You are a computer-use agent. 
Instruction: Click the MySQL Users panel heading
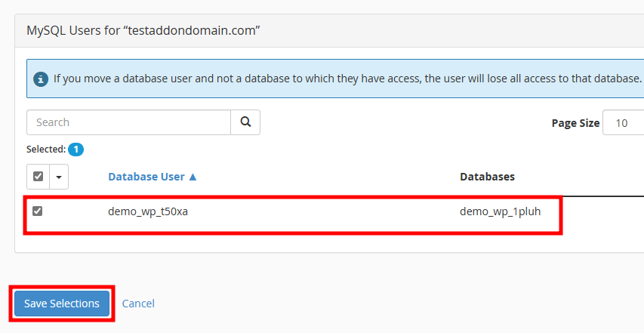click(143, 30)
